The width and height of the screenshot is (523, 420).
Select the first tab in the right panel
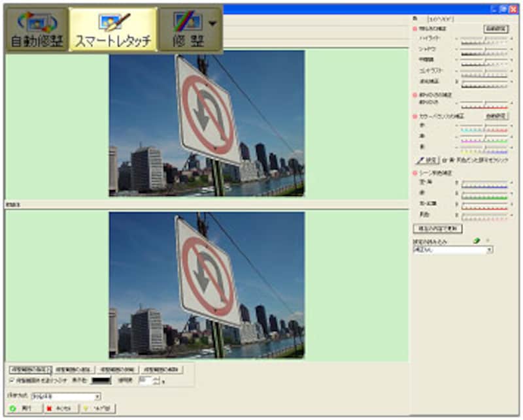416,20
